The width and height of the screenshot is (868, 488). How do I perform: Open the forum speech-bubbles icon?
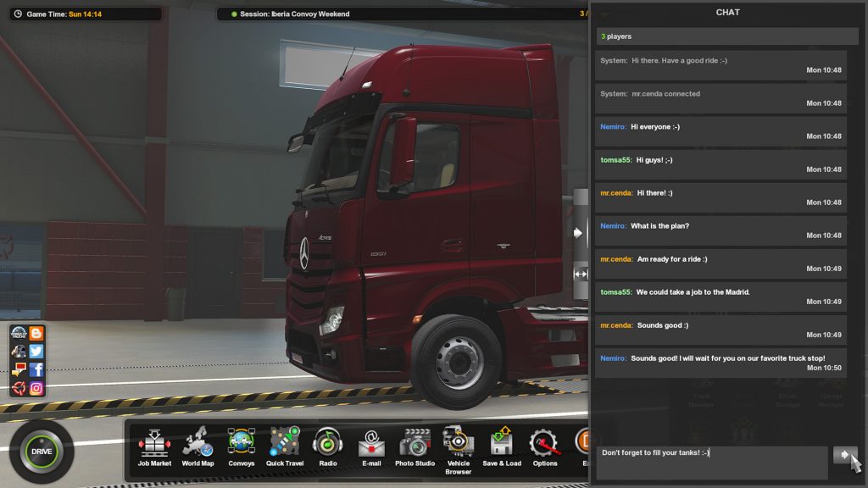[x=19, y=369]
